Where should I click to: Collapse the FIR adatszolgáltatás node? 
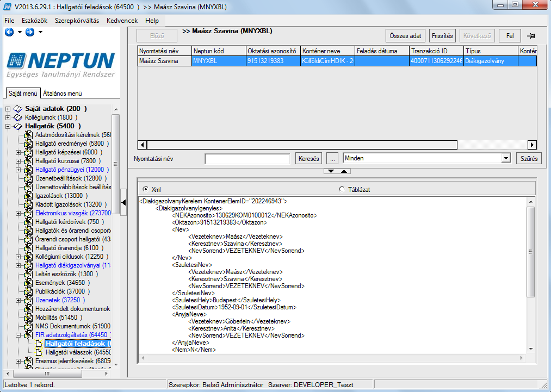[18, 335]
